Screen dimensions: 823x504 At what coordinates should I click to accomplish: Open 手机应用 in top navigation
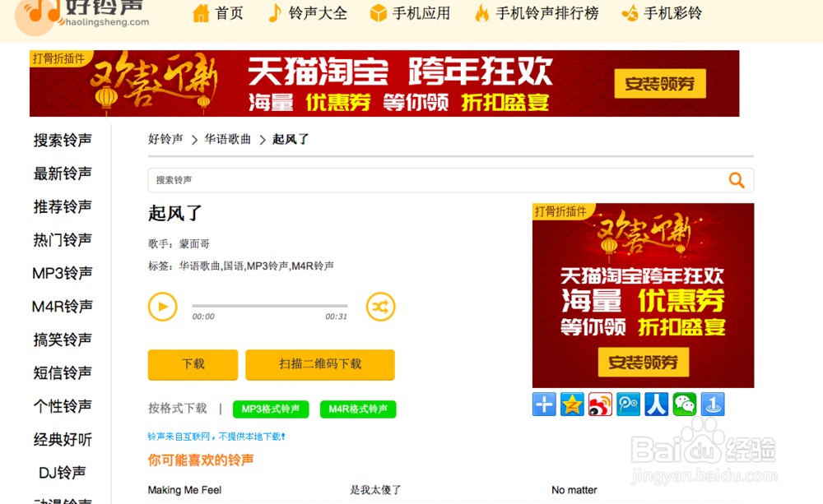point(410,13)
